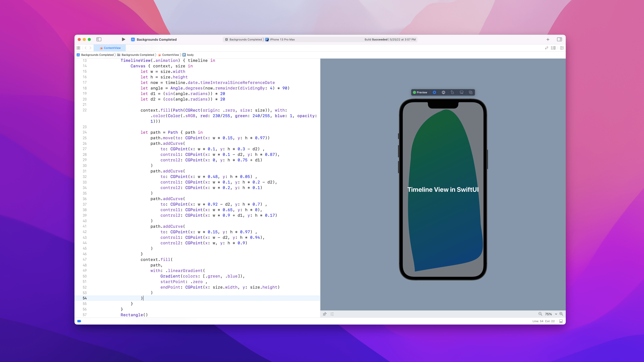Open the related items grid menu
The height and width of the screenshot is (362, 644).
point(78,48)
